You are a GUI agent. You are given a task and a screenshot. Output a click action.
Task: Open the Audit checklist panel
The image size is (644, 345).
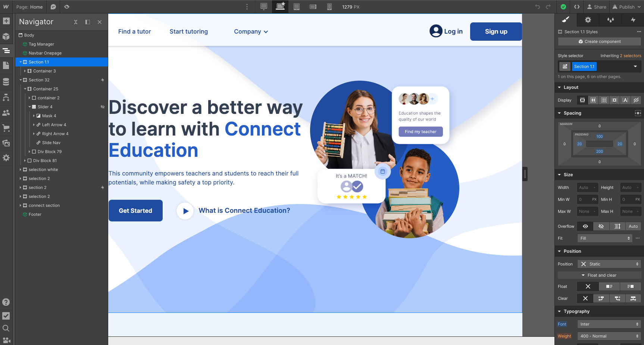tap(6, 316)
